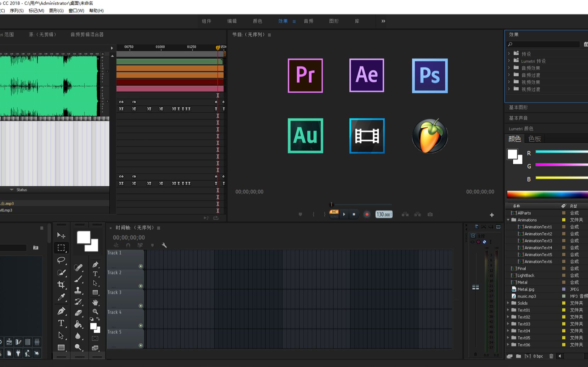
Task: Select the Crop tool
Action: pos(61,285)
